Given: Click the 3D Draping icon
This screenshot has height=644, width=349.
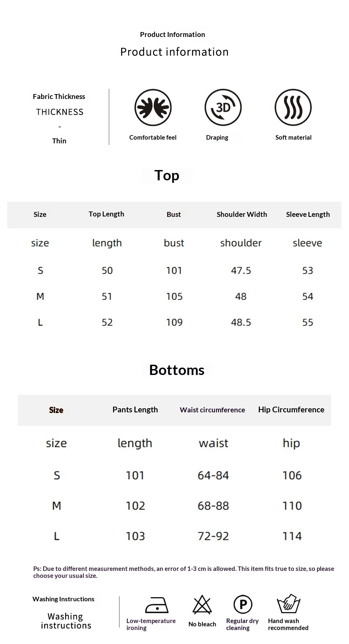Looking at the screenshot, I should coord(223,108).
